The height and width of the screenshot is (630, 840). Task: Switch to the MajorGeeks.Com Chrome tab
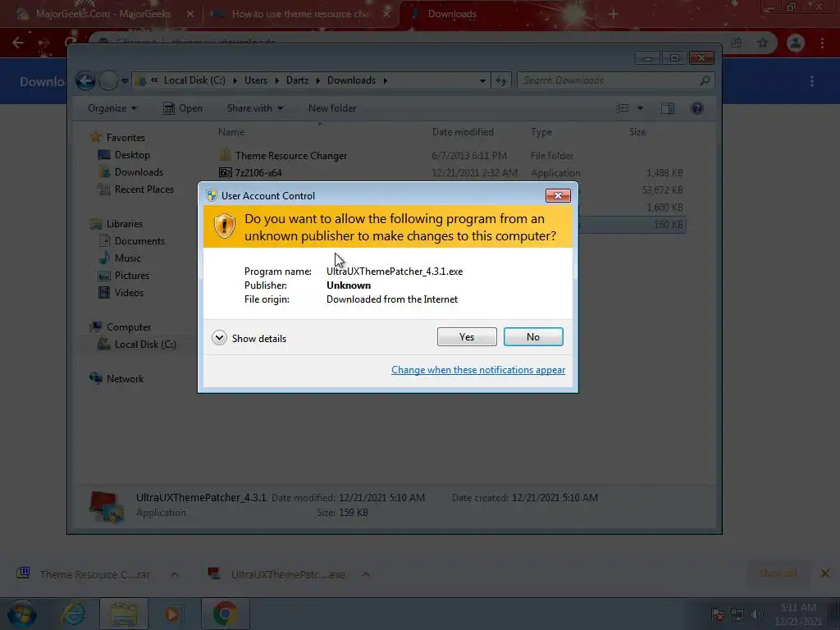(x=102, y=14)
